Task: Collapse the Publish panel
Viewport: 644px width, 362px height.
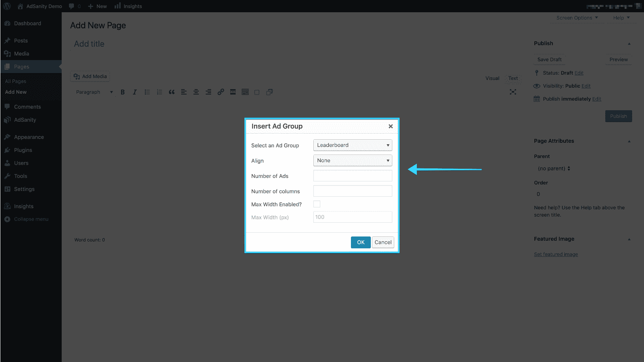Action: [629, 44]
